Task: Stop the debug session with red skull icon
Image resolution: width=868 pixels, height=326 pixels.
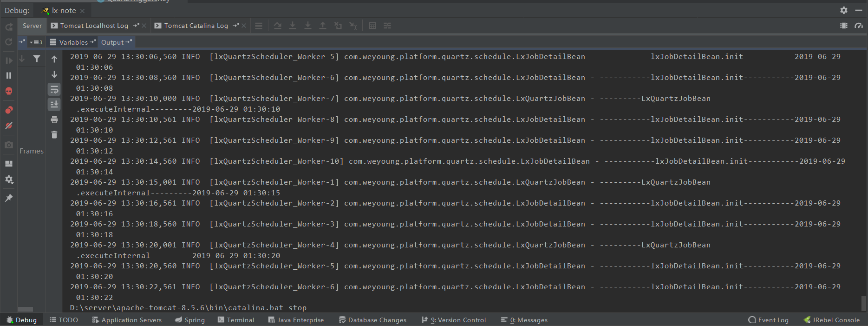Action: (9, 91)
